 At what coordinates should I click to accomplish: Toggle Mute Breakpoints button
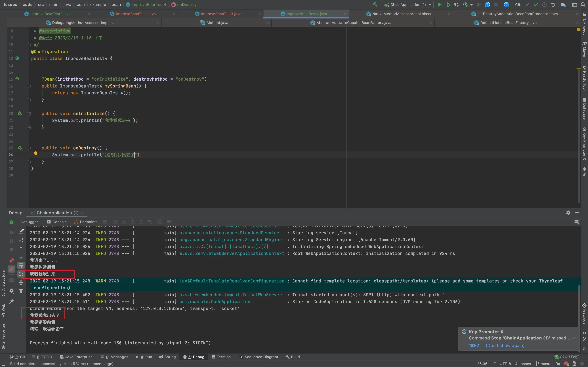(11, 269)
